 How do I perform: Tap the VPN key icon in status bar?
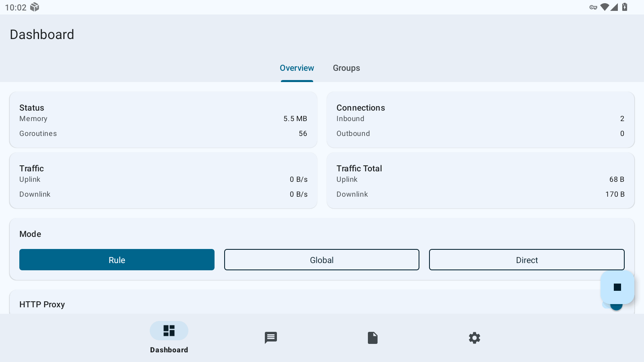[x=593, y=7]
